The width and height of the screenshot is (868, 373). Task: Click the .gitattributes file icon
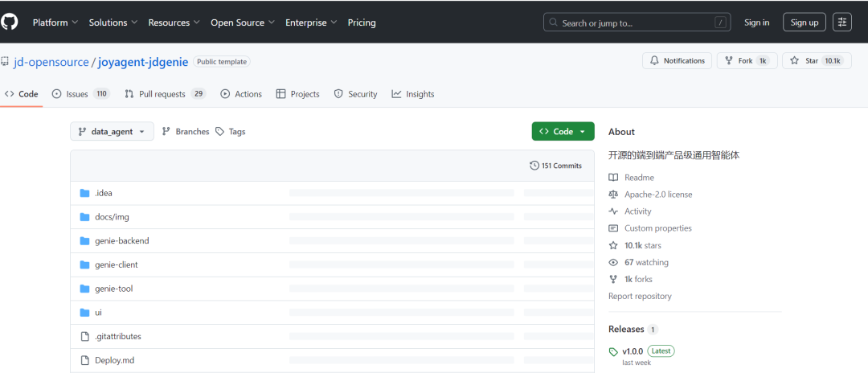pyautogui.click(x=84, y=337)
